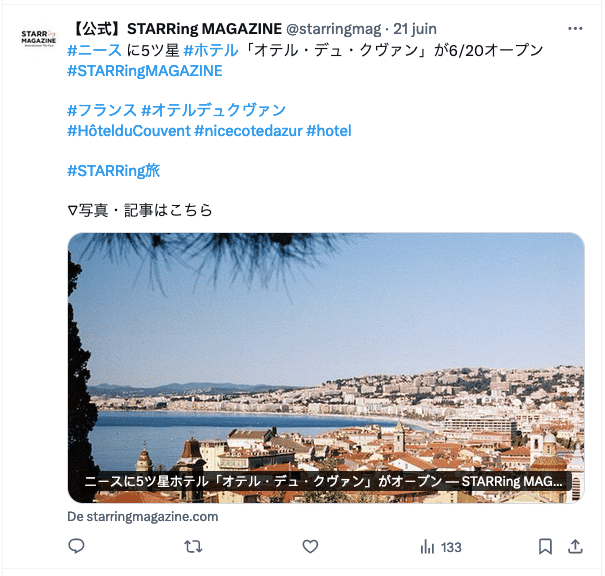Open the #HôtelduCouvent hashtag
The width and height of the screenshot is (605, 576).
click(129, 131)
